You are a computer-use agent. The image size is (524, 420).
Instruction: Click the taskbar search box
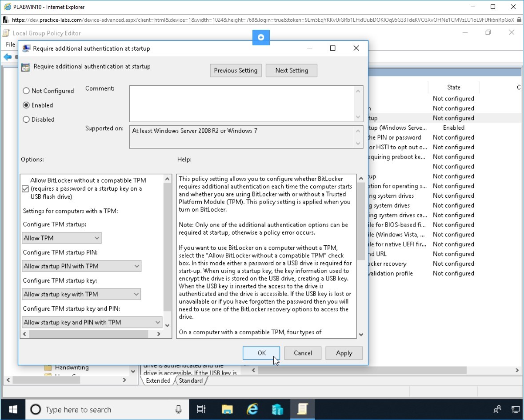(107, 409)
